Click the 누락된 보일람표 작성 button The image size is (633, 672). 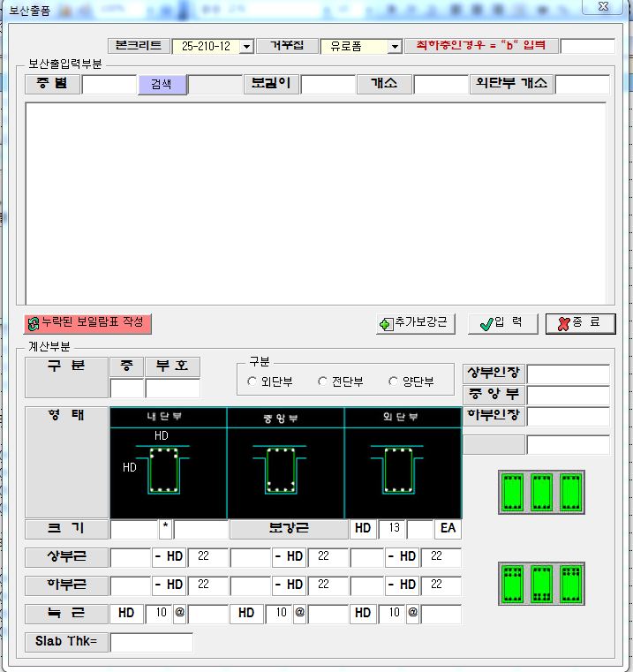(87, 323)
